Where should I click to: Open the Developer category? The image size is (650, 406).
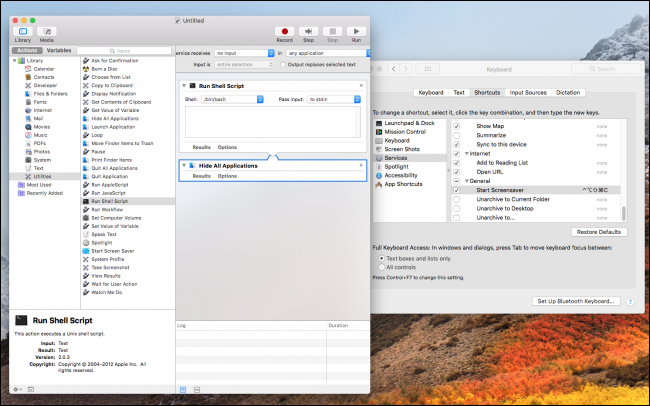tap(45, 85)
